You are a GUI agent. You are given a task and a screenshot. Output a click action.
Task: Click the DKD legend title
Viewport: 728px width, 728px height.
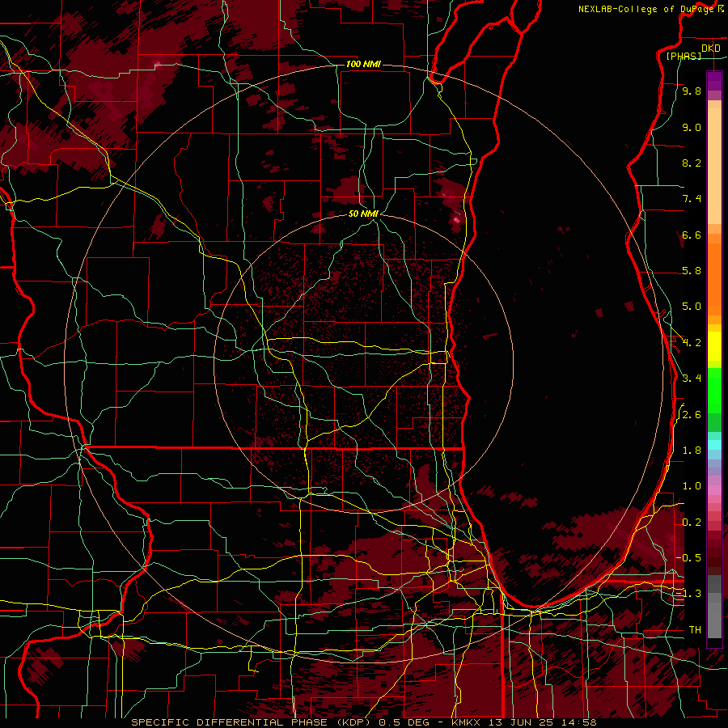pyautogui.click(x=711, y=49)
